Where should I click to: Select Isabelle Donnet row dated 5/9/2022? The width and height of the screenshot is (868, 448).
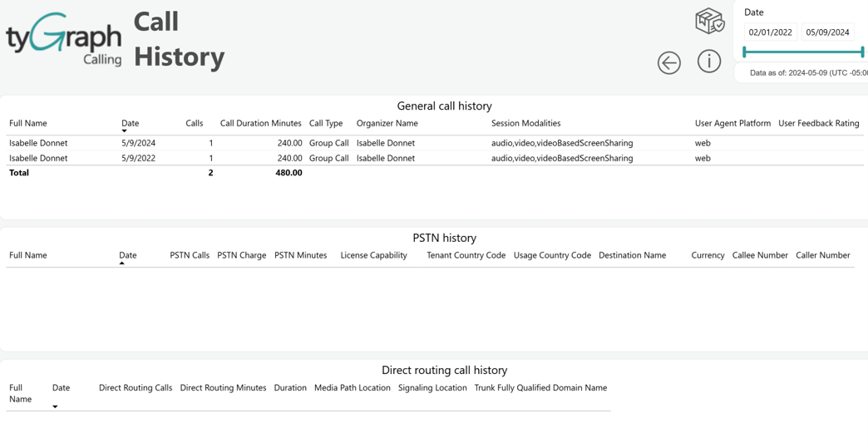click(435, 158)
